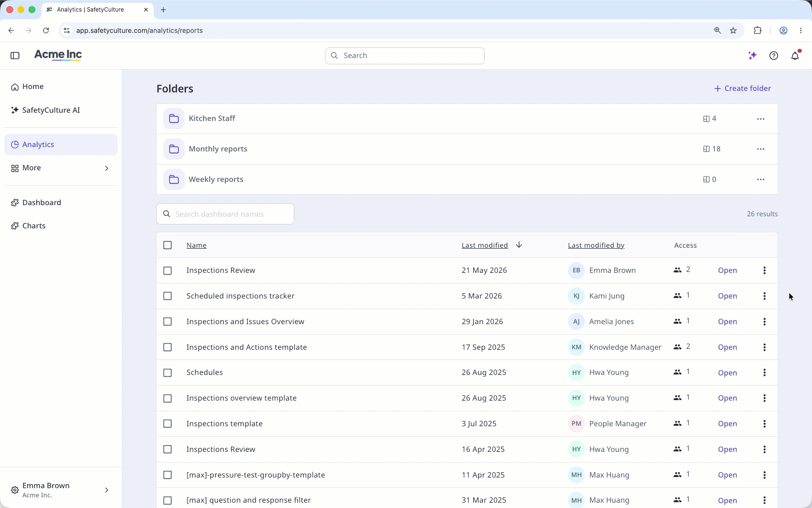812x508 pixels.
Task: Click access people icon in Inspections and Actions template row
Action: pos(677,347)
